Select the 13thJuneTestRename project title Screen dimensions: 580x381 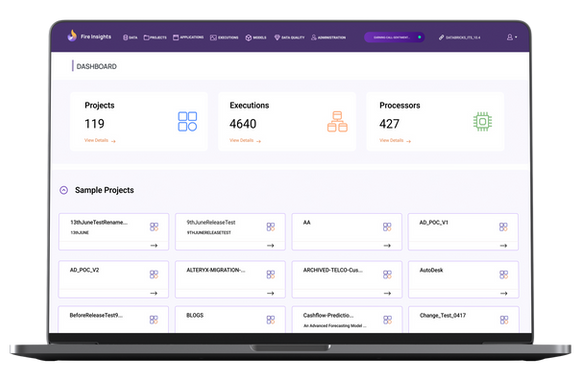tap(99, 222)
